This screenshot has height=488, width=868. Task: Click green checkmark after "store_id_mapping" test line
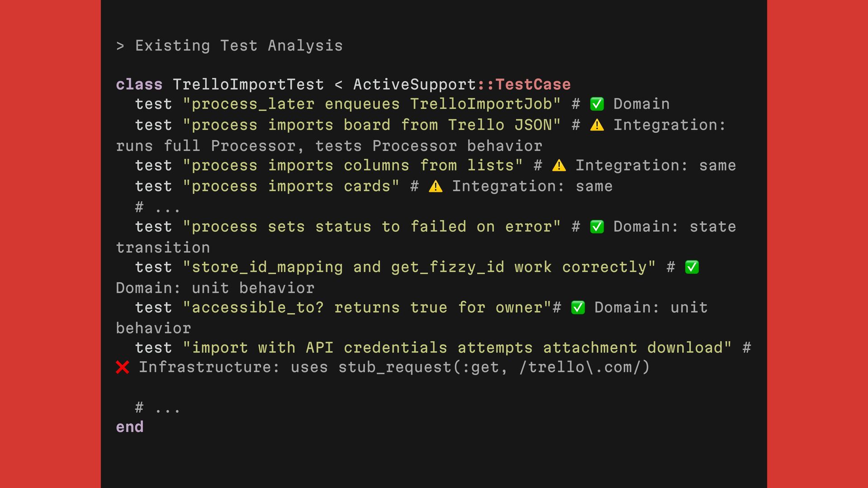pyautogui.click(x=692, y=267)
